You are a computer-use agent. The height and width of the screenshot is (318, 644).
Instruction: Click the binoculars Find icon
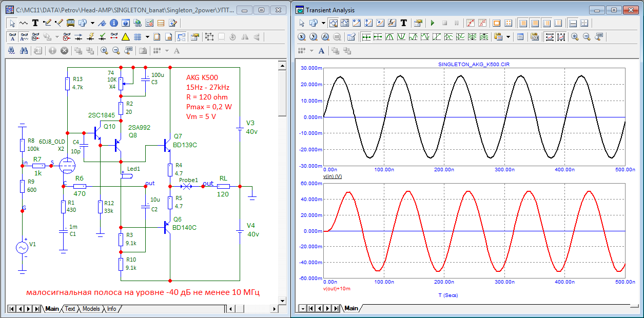(x=24, y=51)
